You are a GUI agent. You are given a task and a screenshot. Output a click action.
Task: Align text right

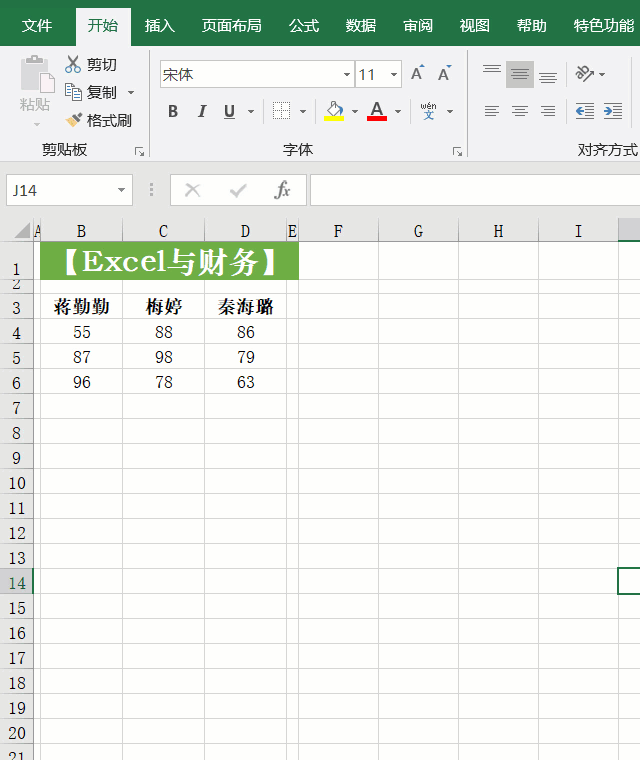pyautogui.click(x=548, y=111)
